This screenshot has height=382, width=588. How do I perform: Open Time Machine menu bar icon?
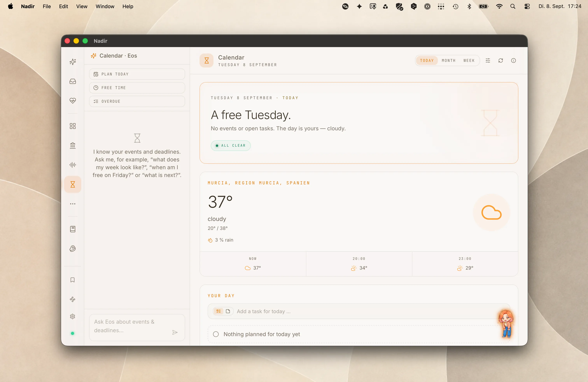click(x=456, y=6)
